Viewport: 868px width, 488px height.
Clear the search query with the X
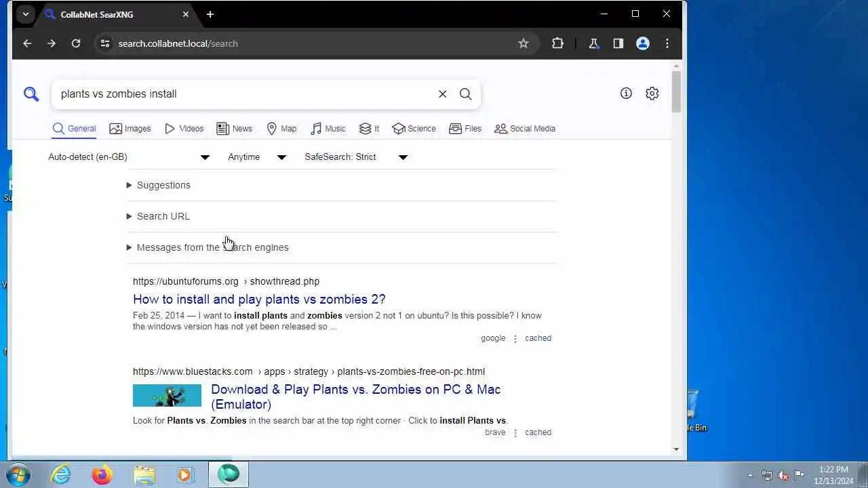point(442,94)
